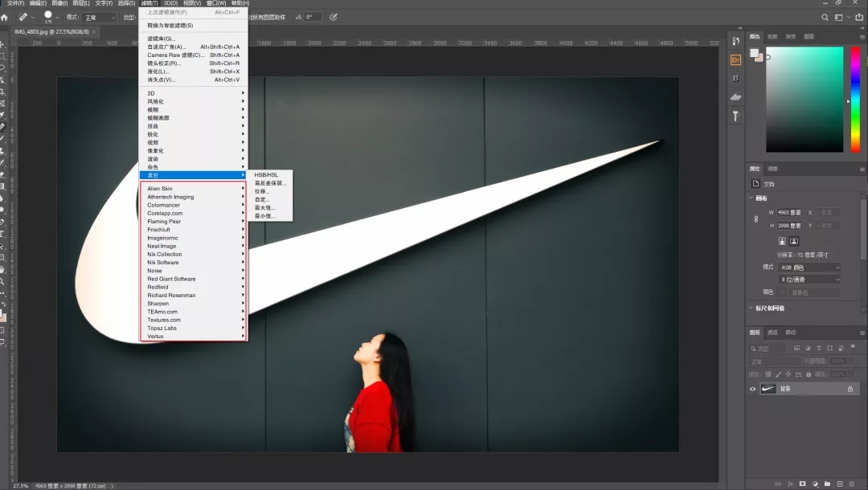Switch to the 路径 tab
This screenshot has height=490, width=868.
tap(791, 333)
